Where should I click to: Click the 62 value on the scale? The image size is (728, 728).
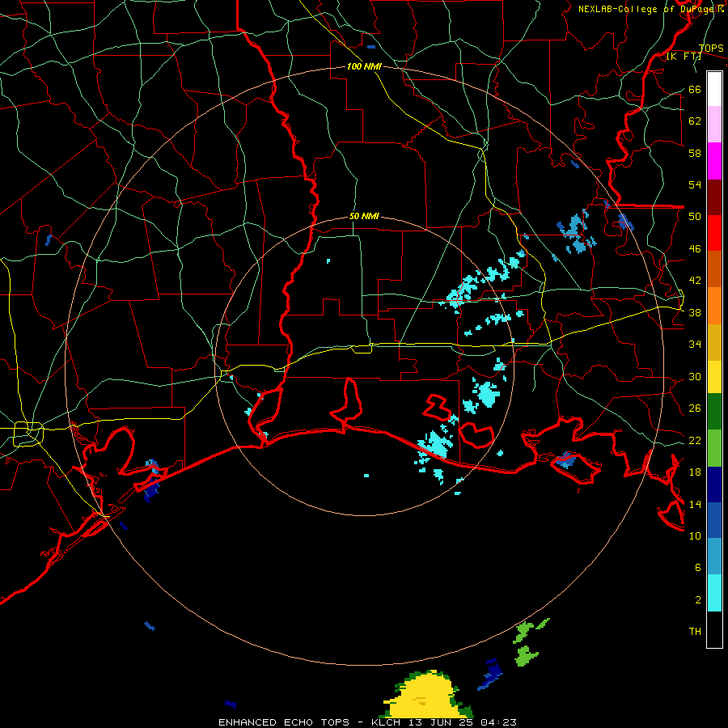pos(695,121)
